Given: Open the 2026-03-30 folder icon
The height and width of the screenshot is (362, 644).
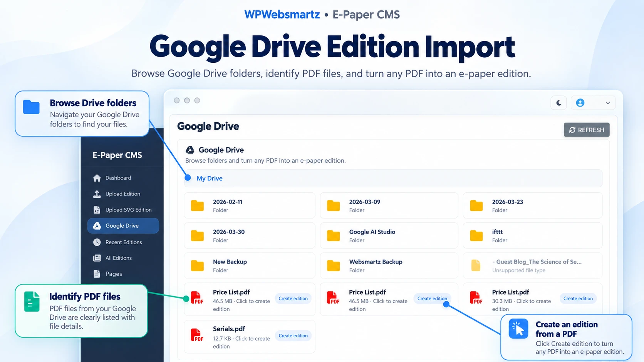Looking at the screenshot, I should click(x=198, y=236).
